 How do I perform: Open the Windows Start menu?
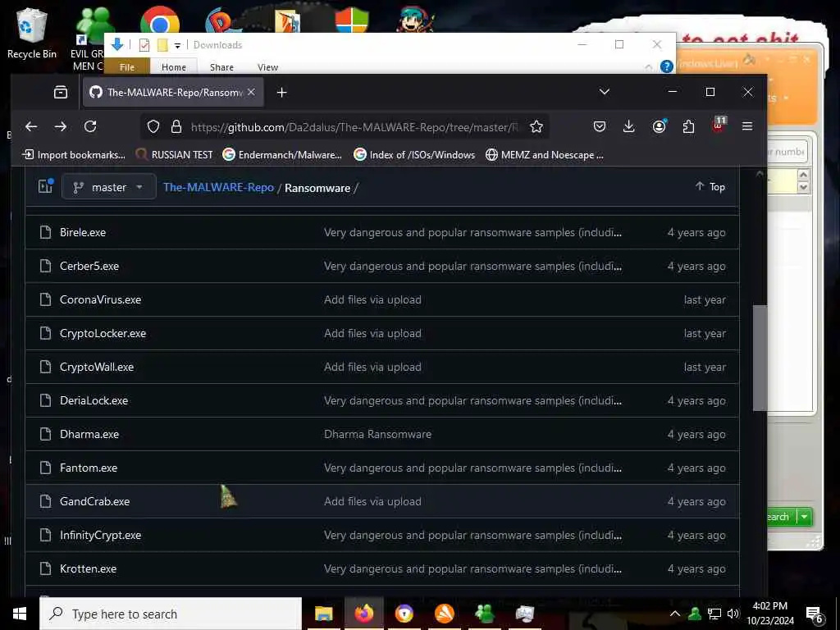[20, 614]
